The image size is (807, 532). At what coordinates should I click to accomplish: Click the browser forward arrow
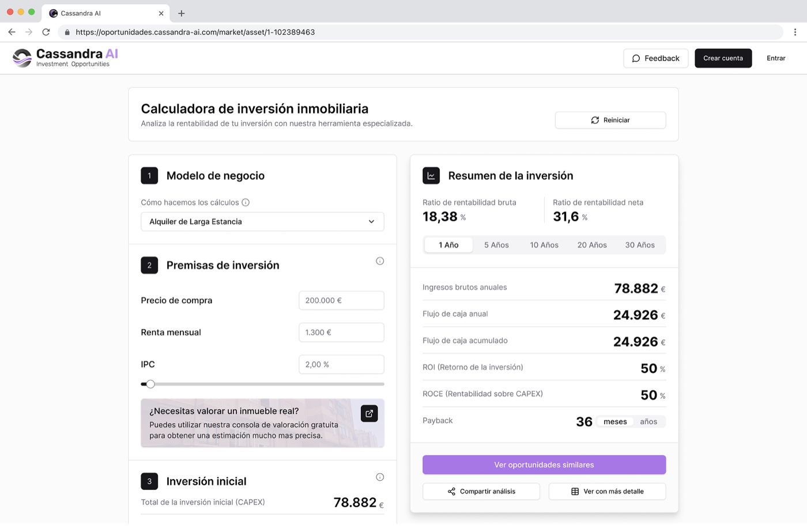coord(29,32)
